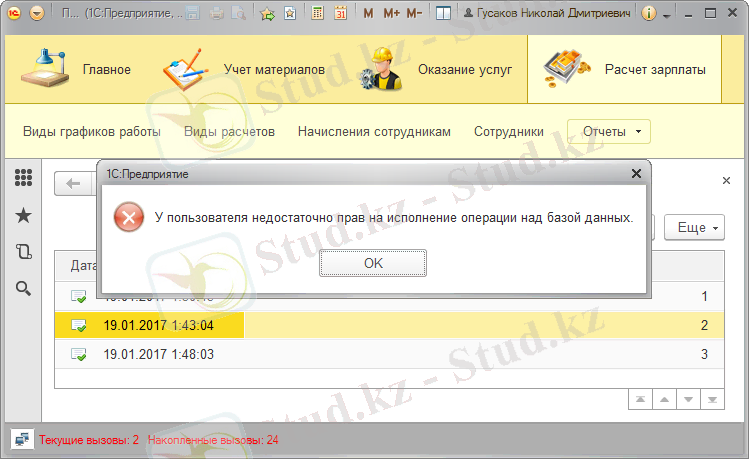Image resolution: width=749 pixels, height=459 pixels.
Task: Click document icon of row 1:48:03
Action: click(78, 355)
